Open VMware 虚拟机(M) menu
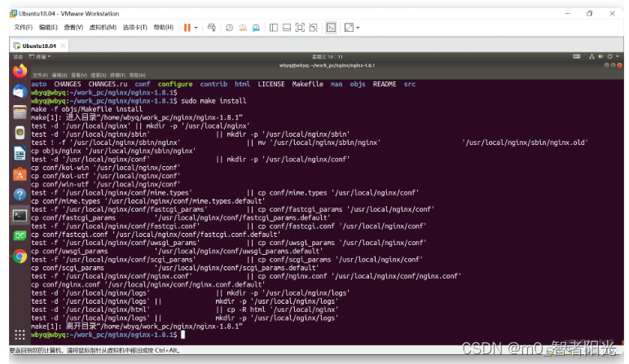629x364 pixels. click(x=103, y=27)
